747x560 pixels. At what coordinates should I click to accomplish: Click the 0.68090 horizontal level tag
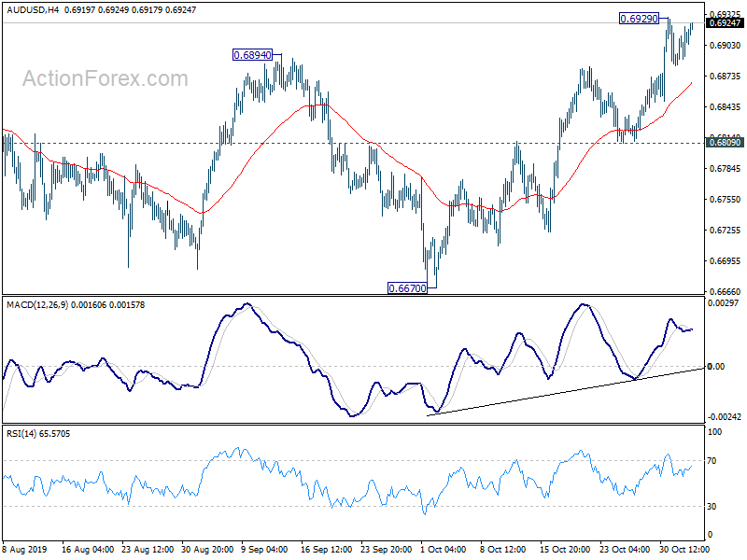725,143
